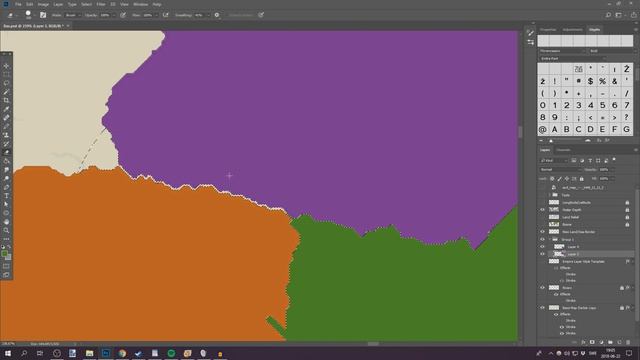
Task: Collapse the Group 1 folder arrow
Action: pos(549,239)
